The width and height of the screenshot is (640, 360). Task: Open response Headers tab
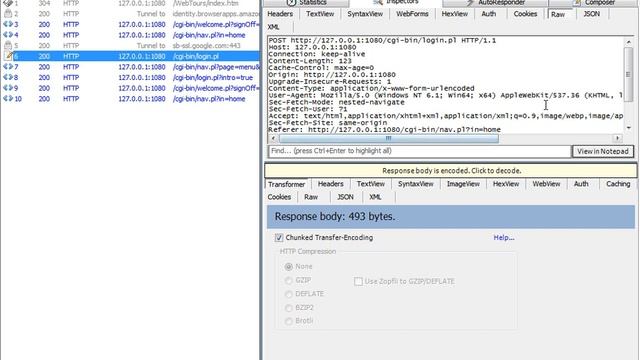click(331, 184)
